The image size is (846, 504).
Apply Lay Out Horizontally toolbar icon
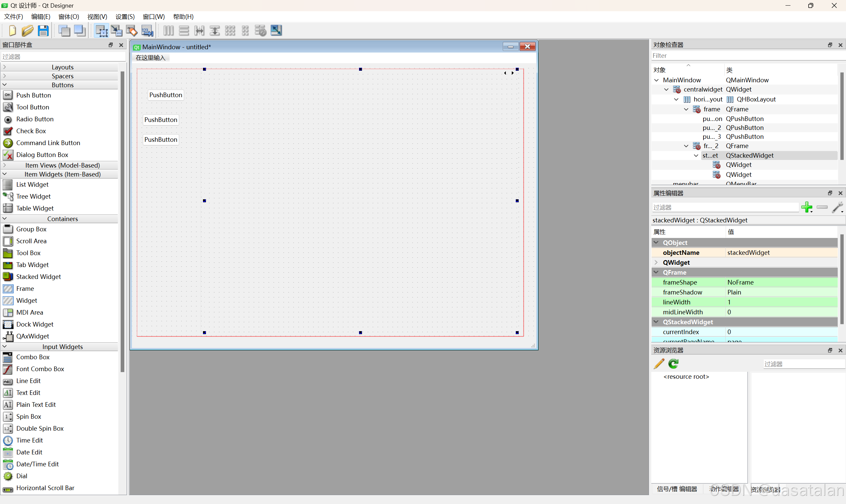coord(168,30)
